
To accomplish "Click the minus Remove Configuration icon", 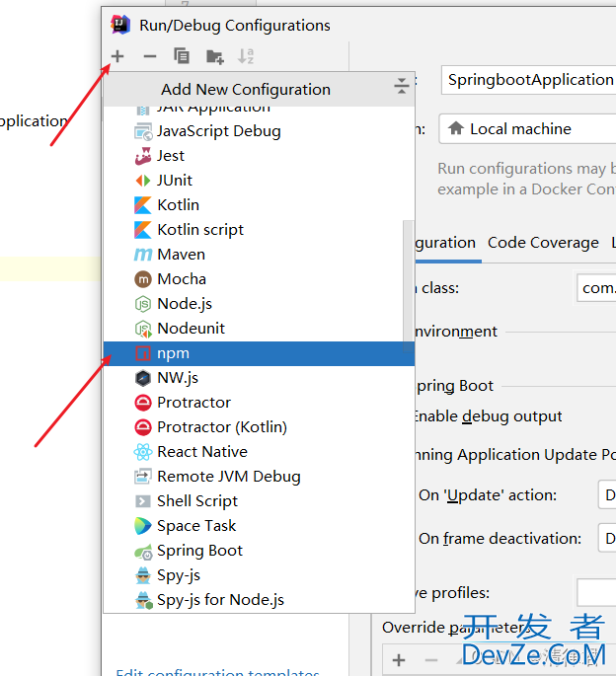I will pyautogui.click(x=150, y=56).
